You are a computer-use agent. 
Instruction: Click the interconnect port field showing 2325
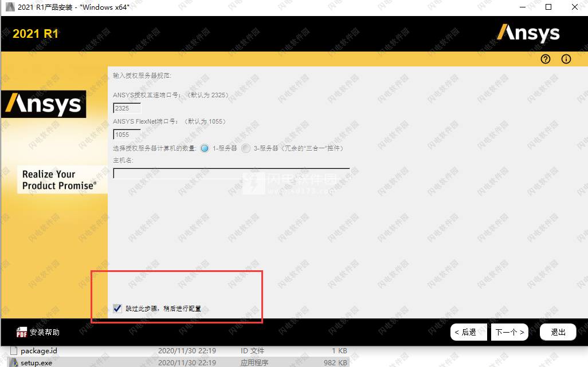click(127, 108)
